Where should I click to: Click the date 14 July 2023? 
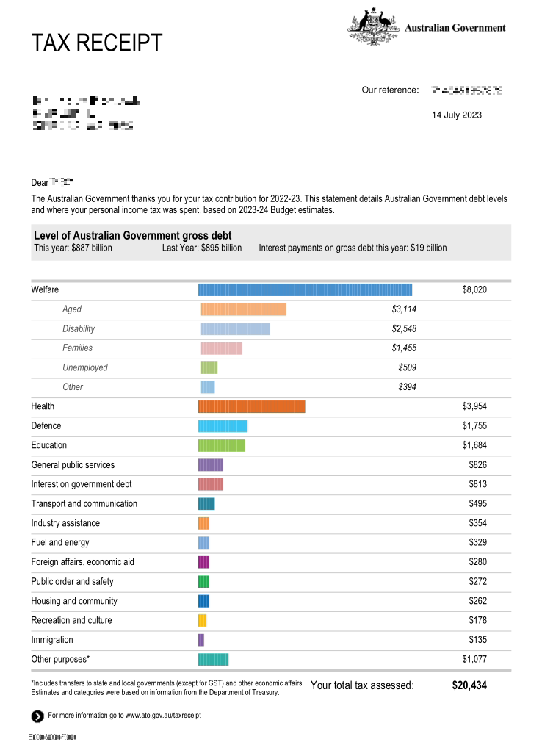(x=457, y=115)
